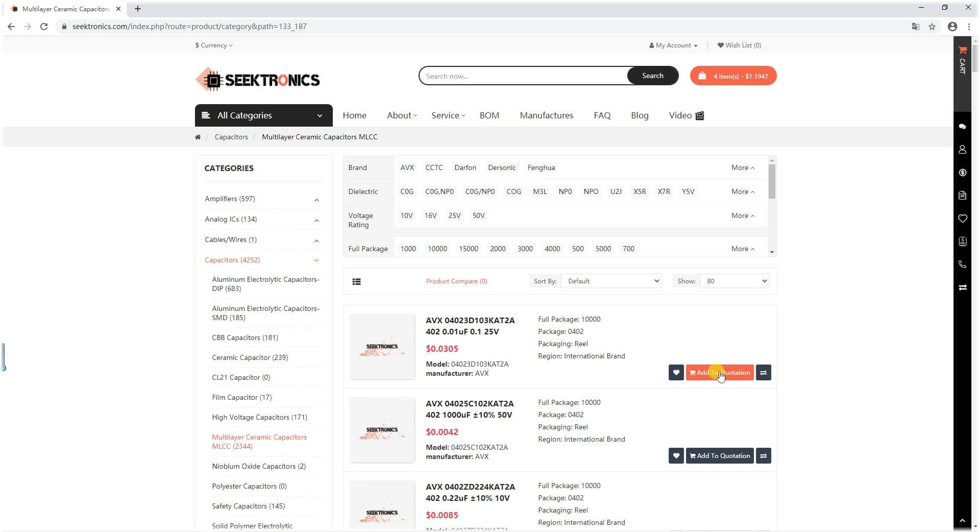Open the About menu
The height and width of the screenshot is (532, 980).
click(402, 115)
